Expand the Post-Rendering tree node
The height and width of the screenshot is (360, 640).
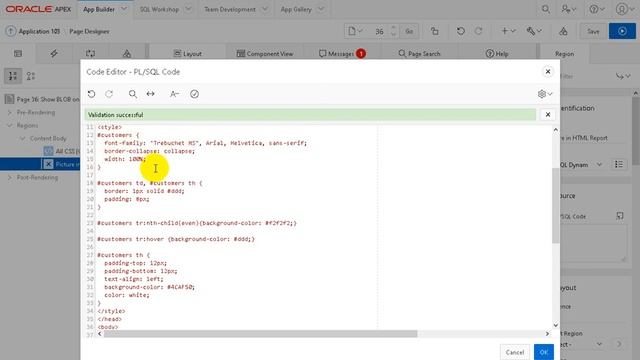click(10, 178)
